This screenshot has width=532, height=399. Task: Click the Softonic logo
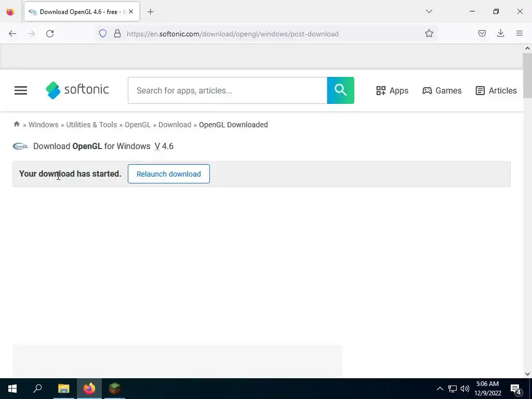pos(77,90)
